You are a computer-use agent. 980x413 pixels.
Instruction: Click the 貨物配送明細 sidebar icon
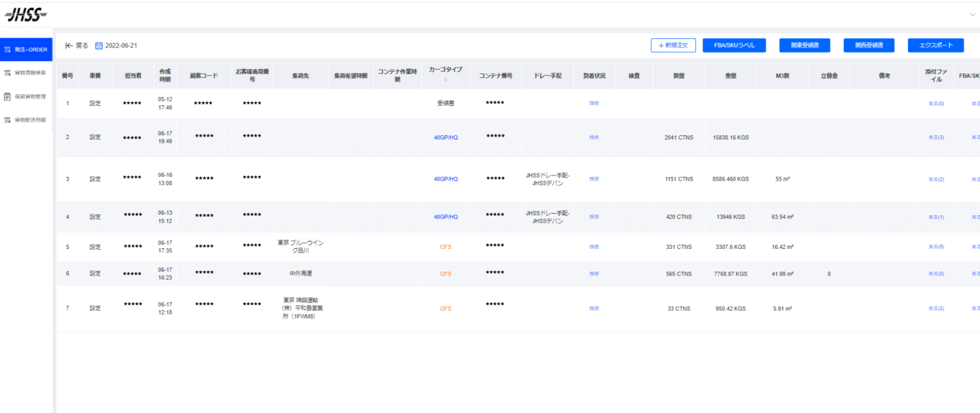6,120
